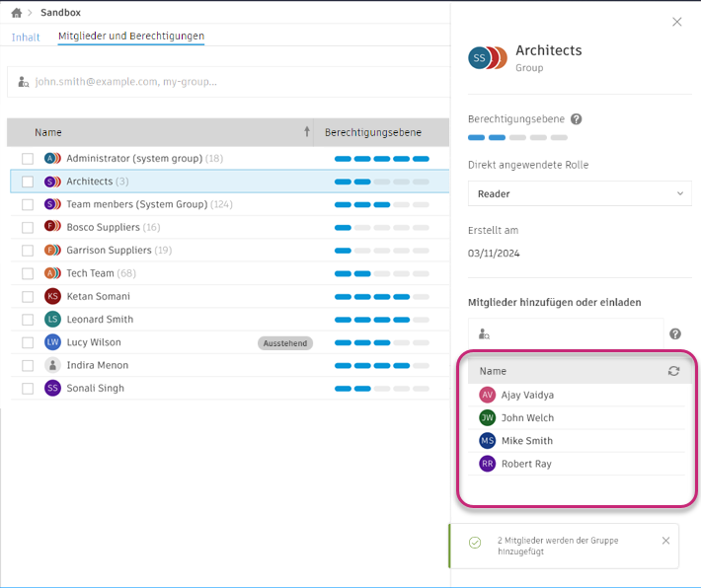Open the Reader role dropdown

[580, 194]
